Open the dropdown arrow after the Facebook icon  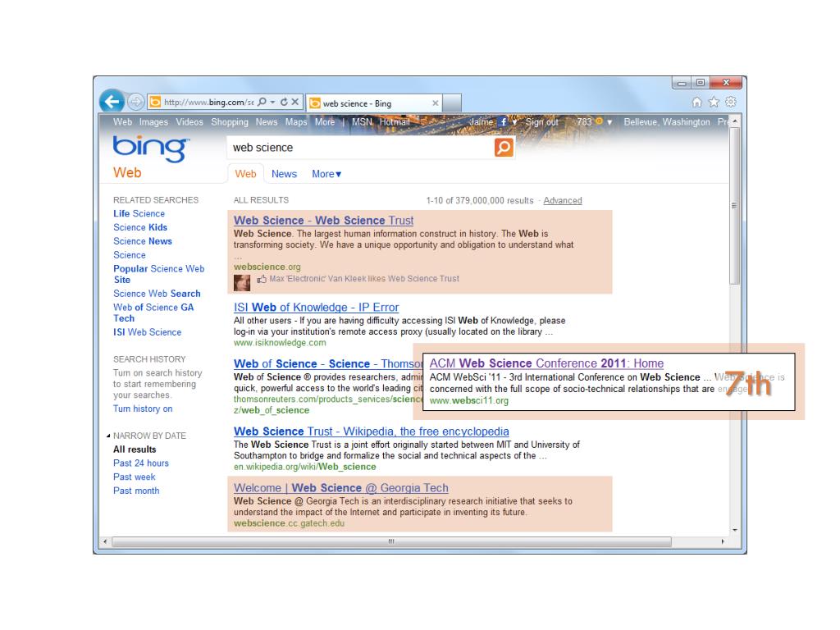click(x=514, y=122)
